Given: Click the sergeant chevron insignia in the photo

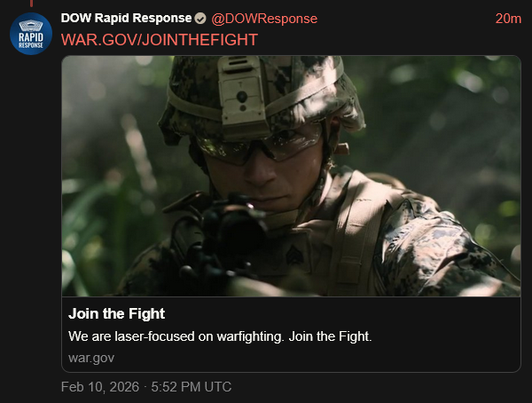Looking at the screenshot, I should (x=293, y=255).
